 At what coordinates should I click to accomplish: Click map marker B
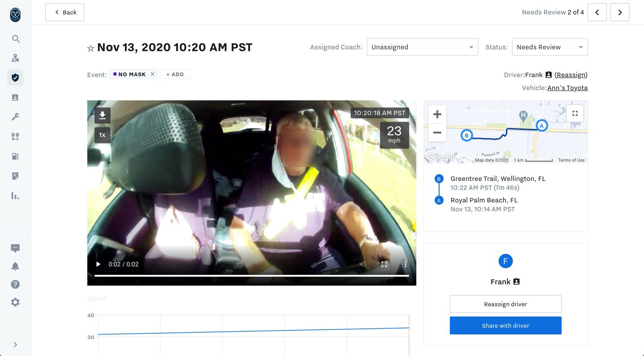point(466,135)
